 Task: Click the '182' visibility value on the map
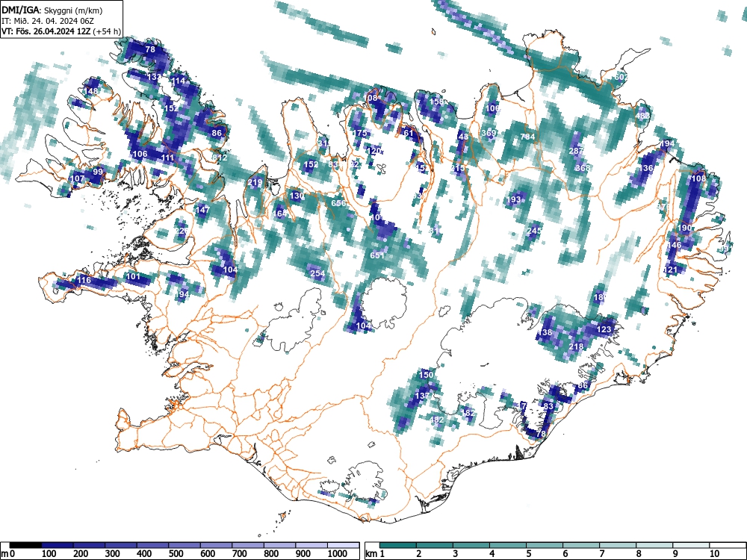(469, 413)
